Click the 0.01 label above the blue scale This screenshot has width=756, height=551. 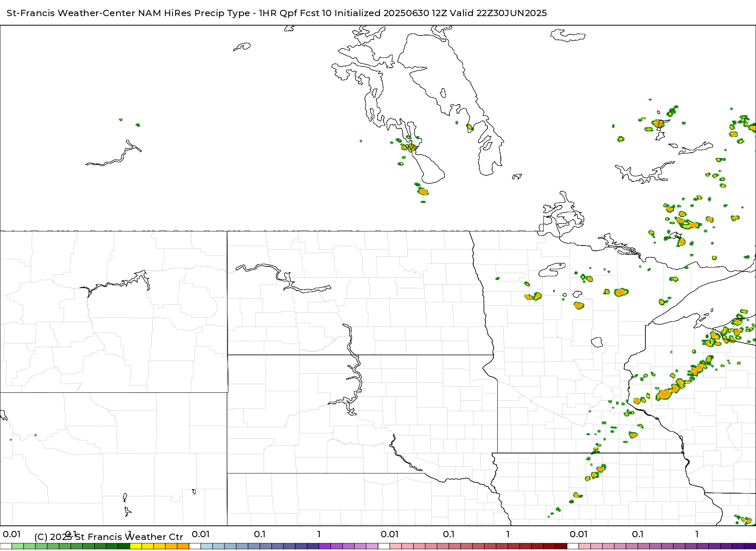[x=201, y=534]
